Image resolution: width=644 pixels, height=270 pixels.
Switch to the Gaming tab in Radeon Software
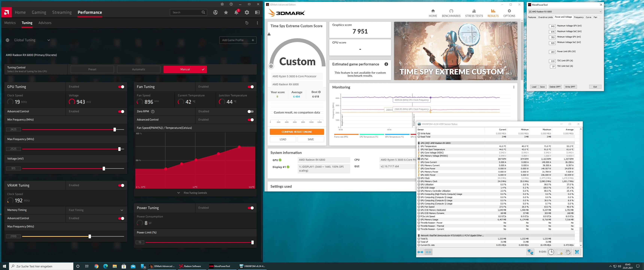(x=39, y=12)
